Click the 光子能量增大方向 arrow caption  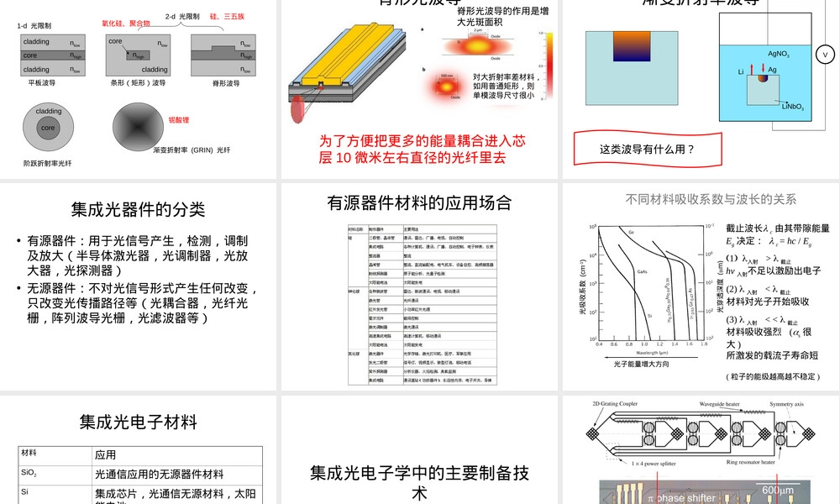(x=641, y=364)
